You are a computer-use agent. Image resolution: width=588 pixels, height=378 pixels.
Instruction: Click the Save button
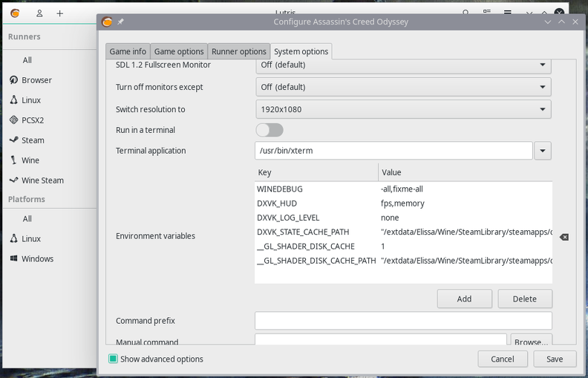555,359
